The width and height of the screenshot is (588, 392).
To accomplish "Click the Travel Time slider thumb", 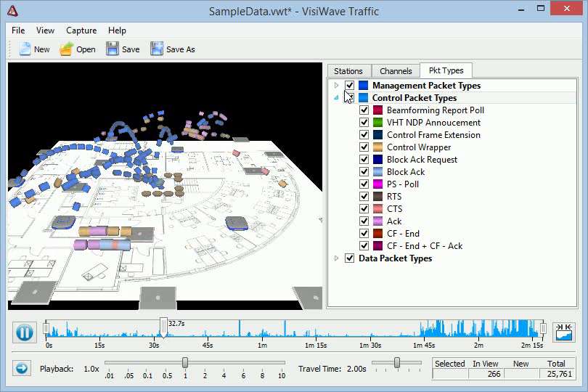I will (x=397, y=362).
